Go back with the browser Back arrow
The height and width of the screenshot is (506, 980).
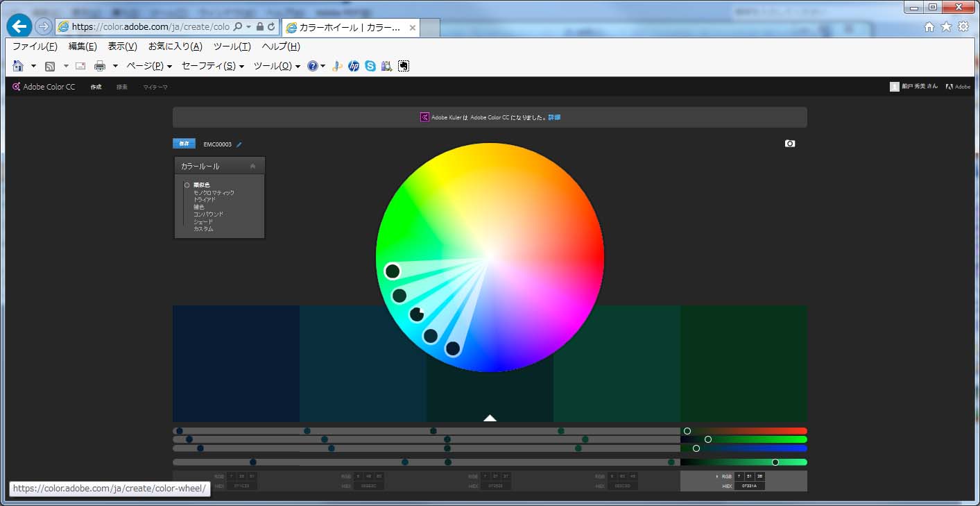(x=19, y=26)
